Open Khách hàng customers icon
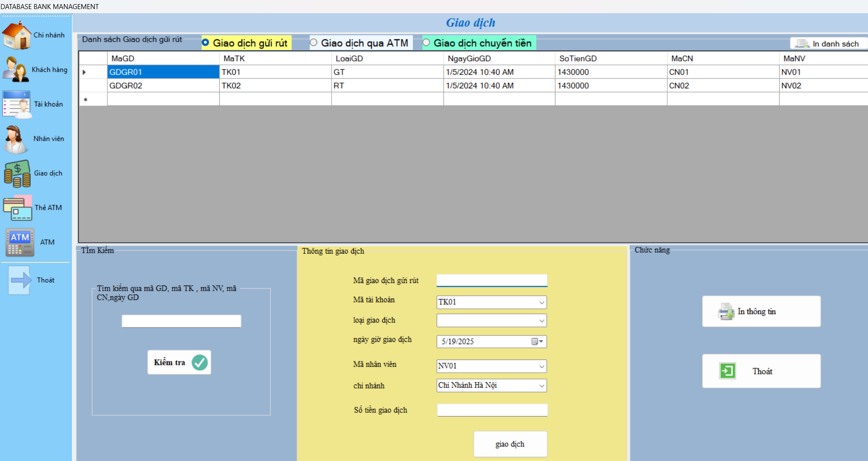 16,70
